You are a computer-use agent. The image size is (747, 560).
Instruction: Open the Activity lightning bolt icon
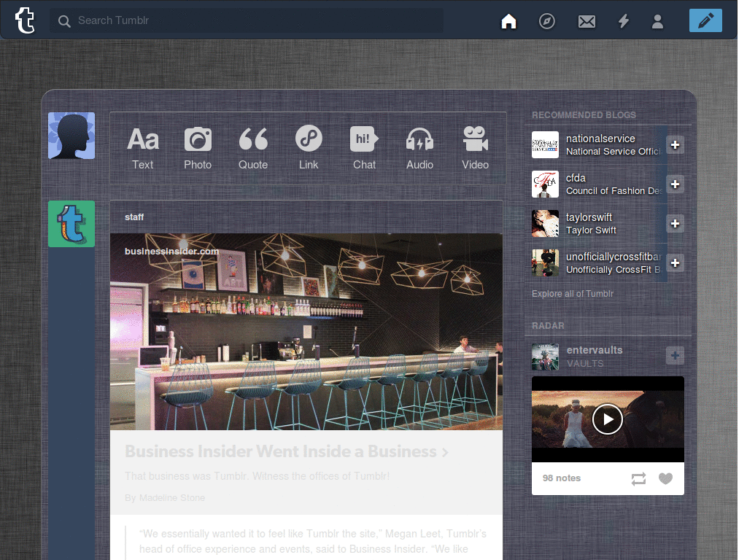[624, 21]
